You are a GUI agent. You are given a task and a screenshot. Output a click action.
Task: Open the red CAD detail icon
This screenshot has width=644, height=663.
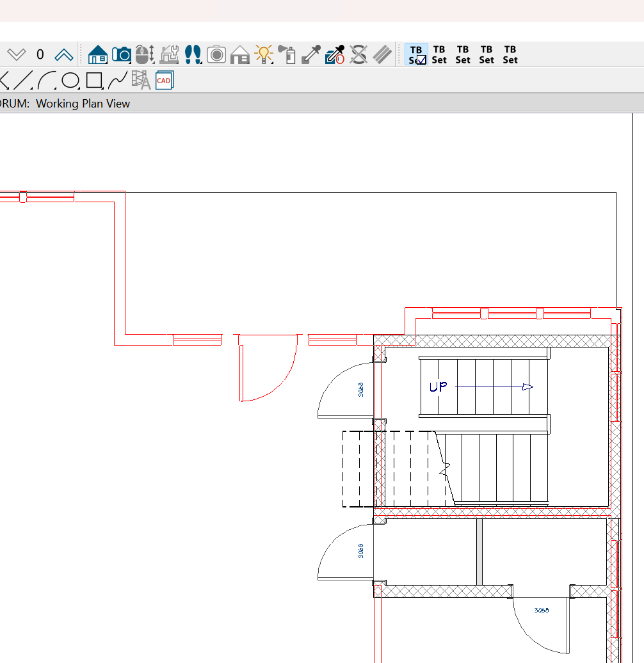[164, 81]
